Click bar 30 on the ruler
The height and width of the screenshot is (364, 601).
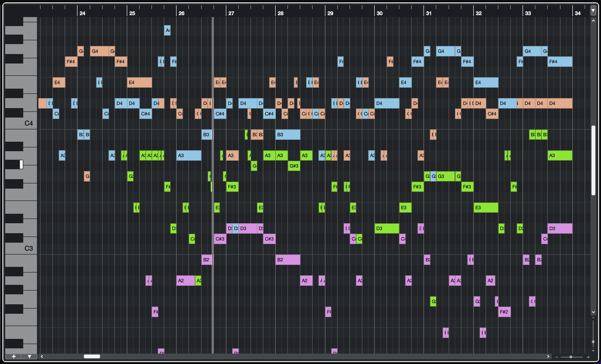tap(379, 13)
